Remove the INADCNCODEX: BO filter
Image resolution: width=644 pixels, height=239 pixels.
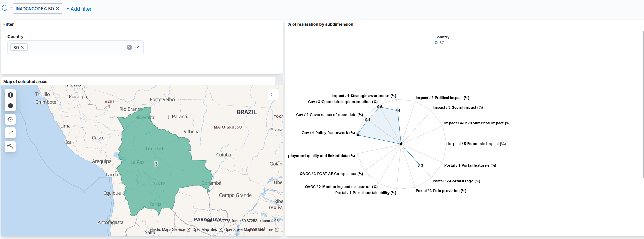point(57,8)
